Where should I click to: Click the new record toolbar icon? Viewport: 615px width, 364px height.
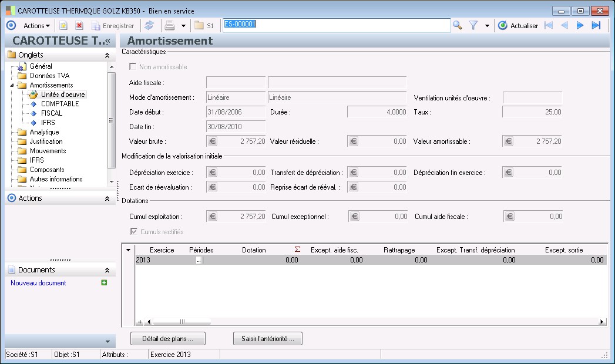[63, 26]
